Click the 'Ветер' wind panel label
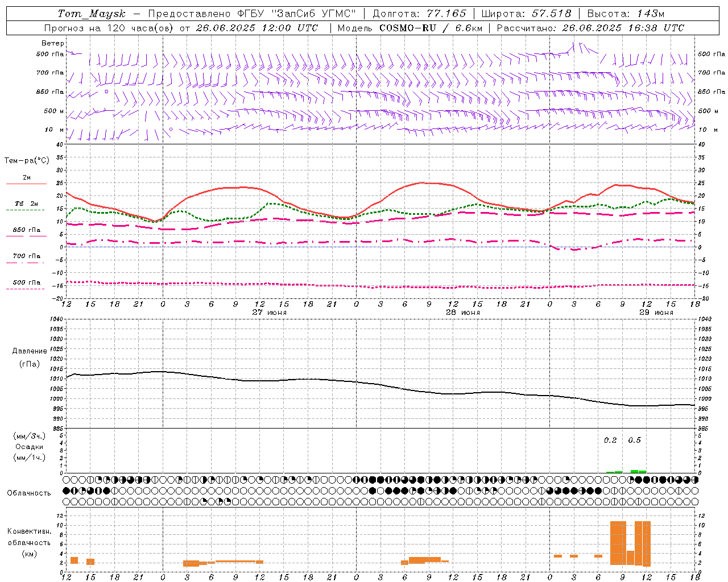 click(x=53, y=43)
